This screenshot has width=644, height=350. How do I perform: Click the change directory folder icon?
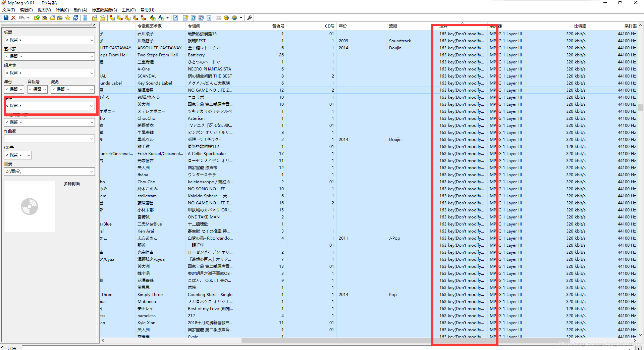[37, 18]
